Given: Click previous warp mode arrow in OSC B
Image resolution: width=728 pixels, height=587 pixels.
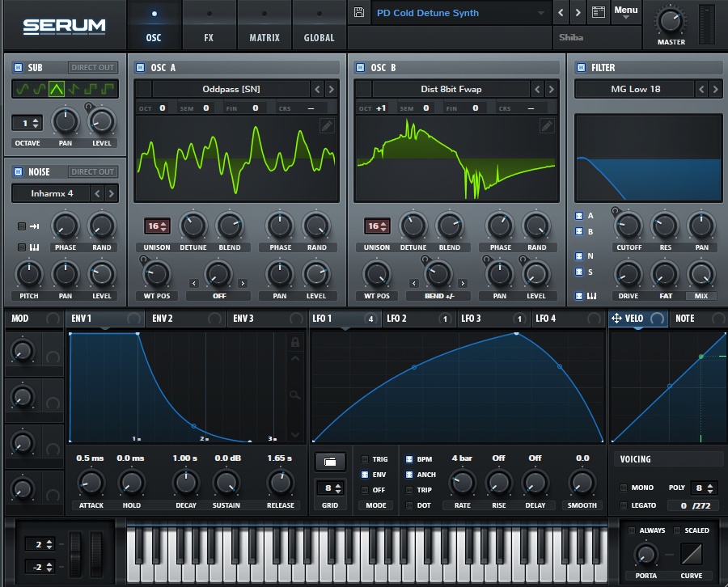Looking at the screenshot, I should point(414,283).
